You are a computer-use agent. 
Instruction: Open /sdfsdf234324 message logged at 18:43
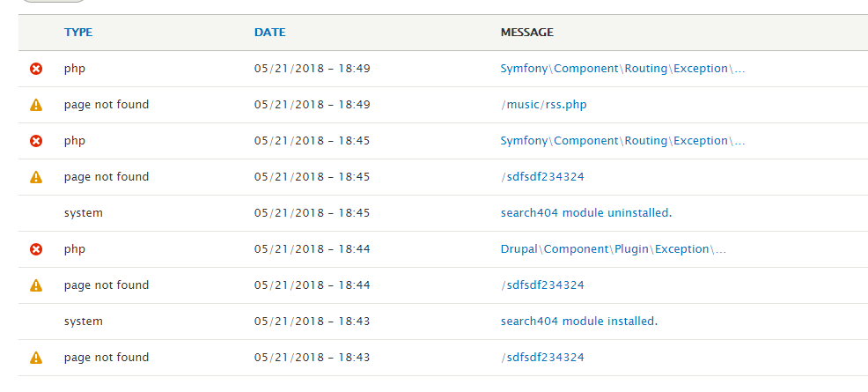pyautogui.click(x=542, y=358)
